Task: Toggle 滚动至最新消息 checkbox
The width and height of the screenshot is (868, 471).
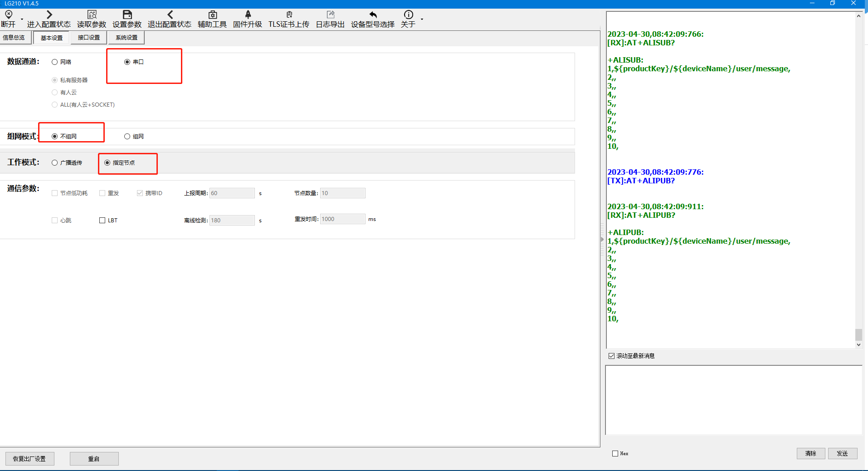Action: tap(611, 356)
